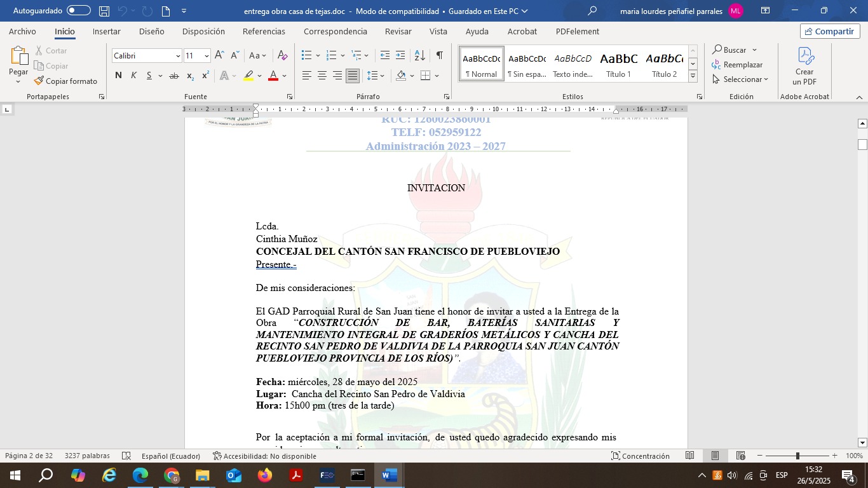Toggle the Autoguardado switch

click(x=78, y=11)
